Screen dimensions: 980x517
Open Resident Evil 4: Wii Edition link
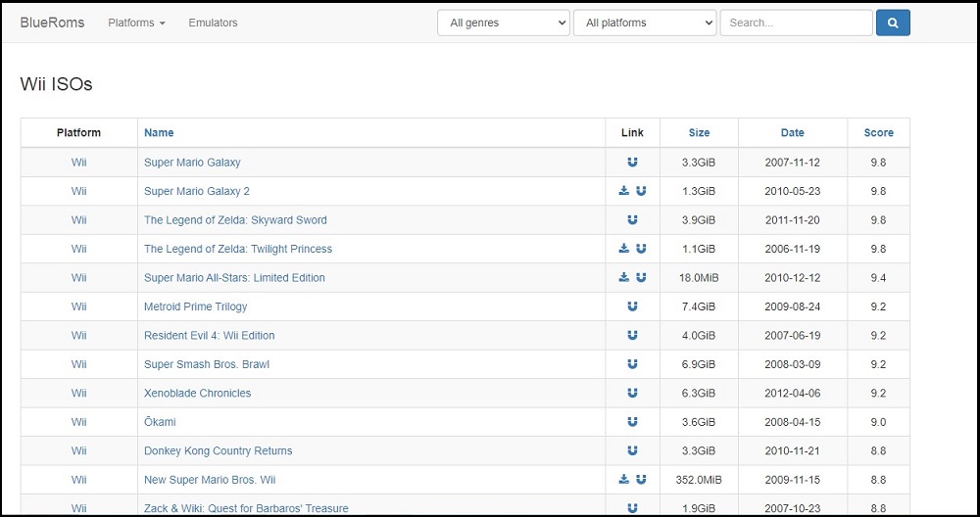(210, 335)
